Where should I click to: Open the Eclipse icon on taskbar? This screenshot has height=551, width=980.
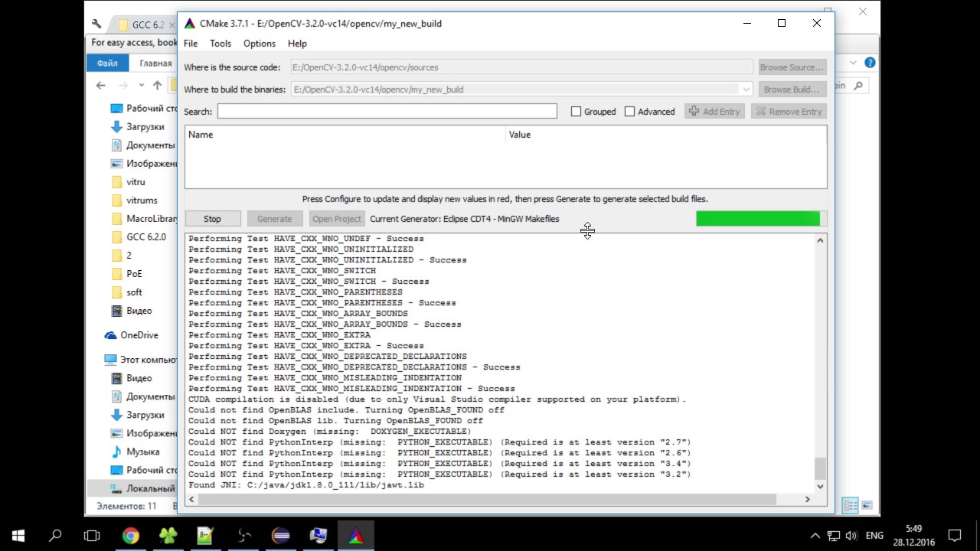click(281, 536)
